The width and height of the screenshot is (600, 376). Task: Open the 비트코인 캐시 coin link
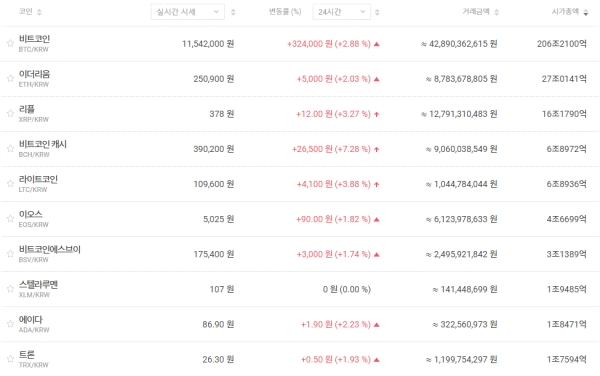click(x=43, y=144)
